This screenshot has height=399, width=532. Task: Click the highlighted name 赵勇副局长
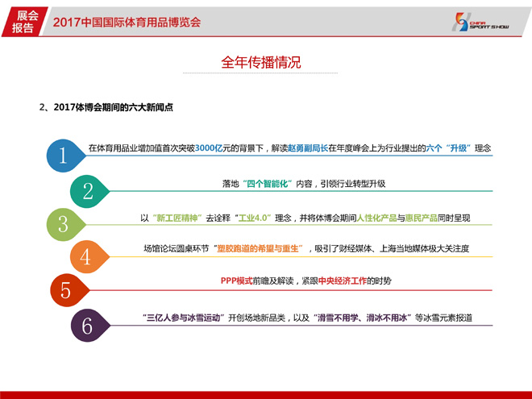click(308, 148)
